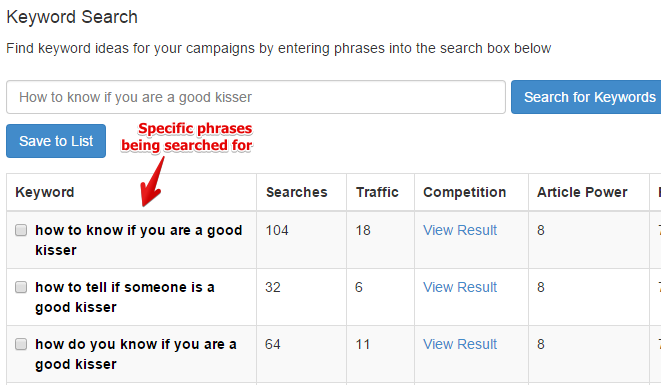Image resolution: width=661 pixels, height=385 pixels.
Task: Click keyword 'how to know if you are a good kisser'
Action: pos(139,240)
